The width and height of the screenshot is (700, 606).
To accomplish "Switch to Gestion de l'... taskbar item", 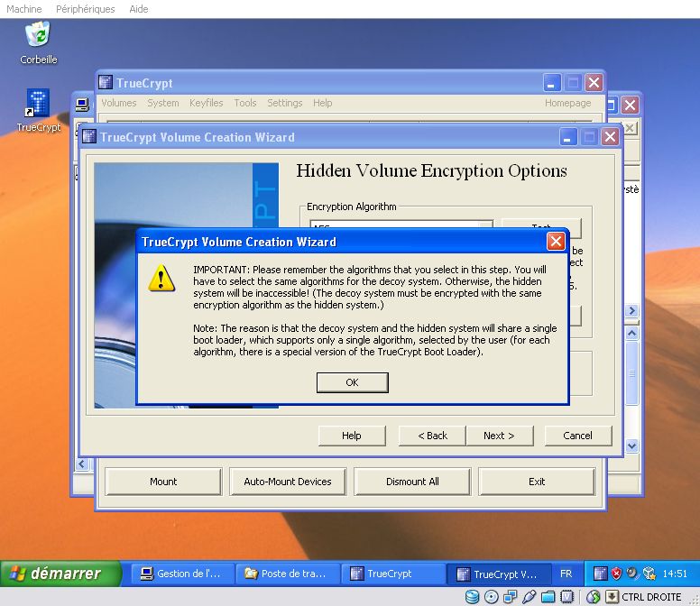I will pos(181,574).
